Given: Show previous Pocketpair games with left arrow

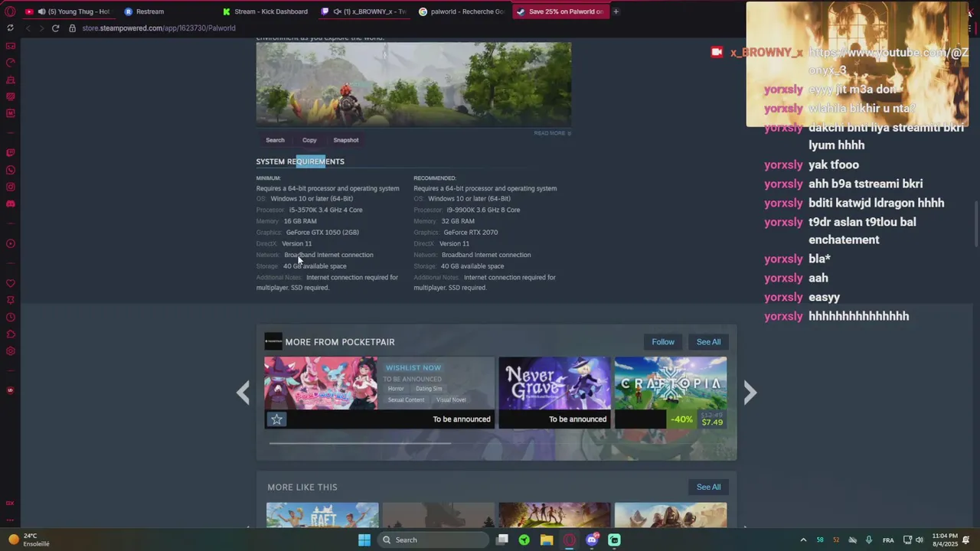Looking at the screenshot, I should (x=243, y=393).
